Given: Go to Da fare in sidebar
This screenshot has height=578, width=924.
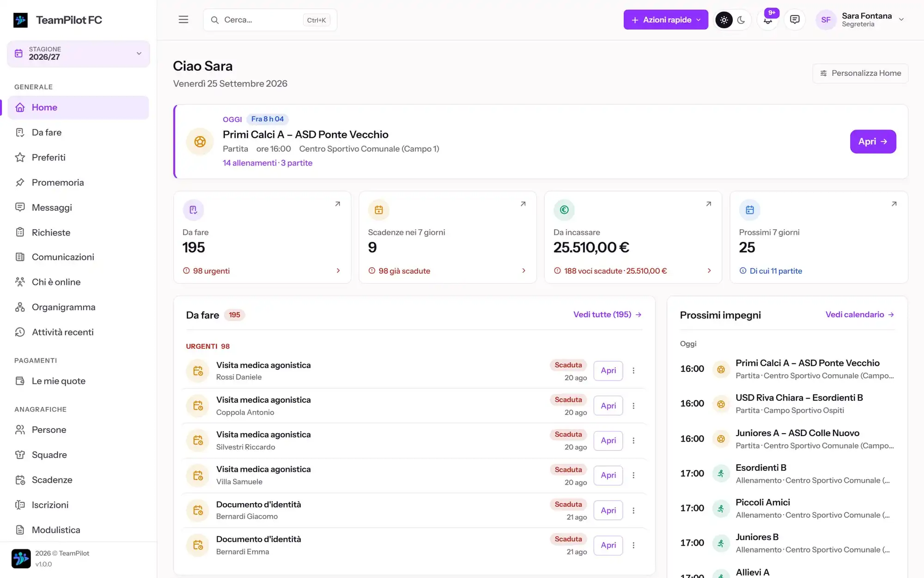Looking at the screenshot, I should (79, 133).
